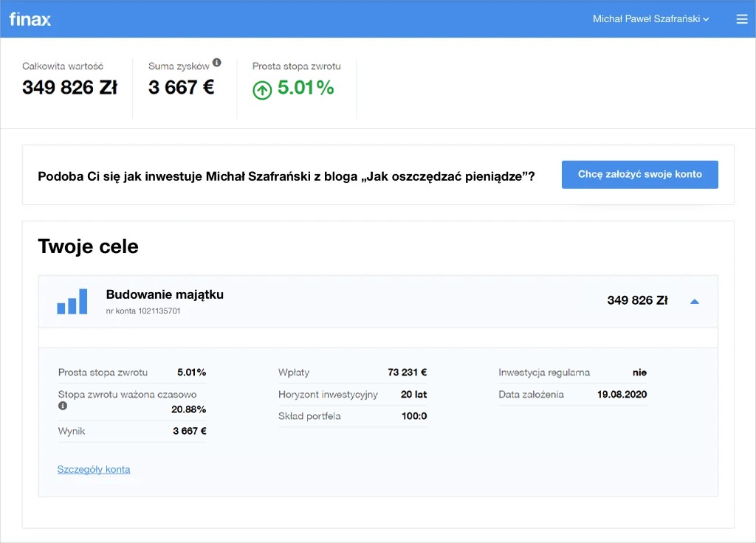This screenshot has width=756, height=543.
Task: Click the Inwestycja regularna value nie
Action: [639, 373]
